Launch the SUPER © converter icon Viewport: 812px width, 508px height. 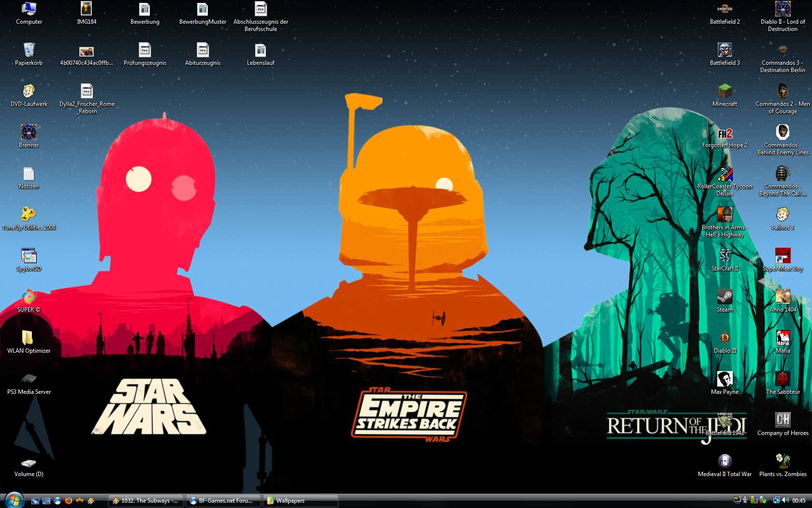[x=29, y=301]
